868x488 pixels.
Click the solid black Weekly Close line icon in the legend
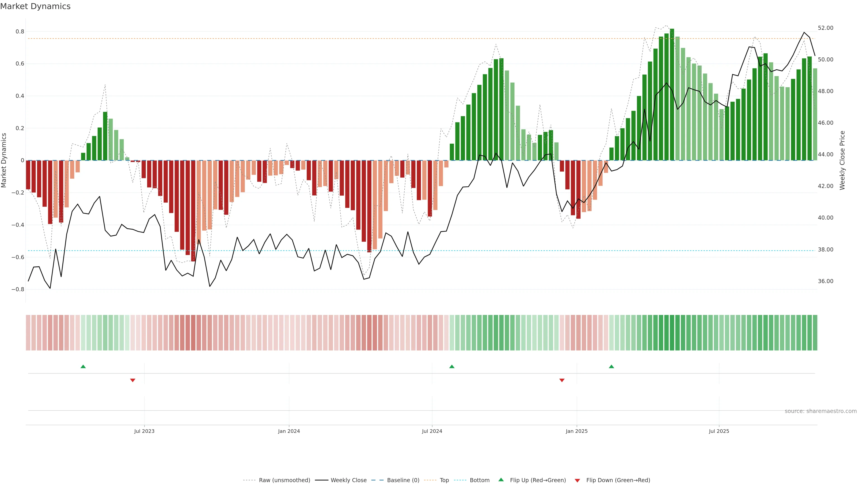(x=321, y=480)
